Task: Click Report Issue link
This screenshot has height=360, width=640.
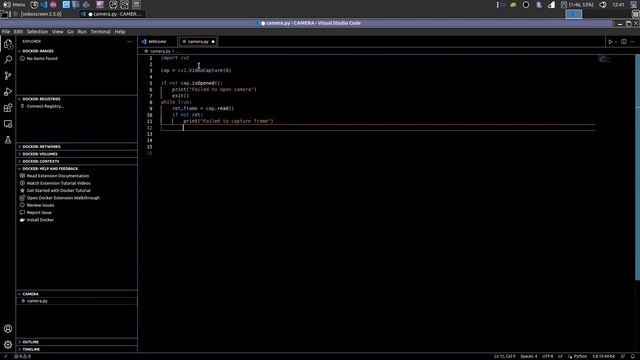Action: pos(39,213)
